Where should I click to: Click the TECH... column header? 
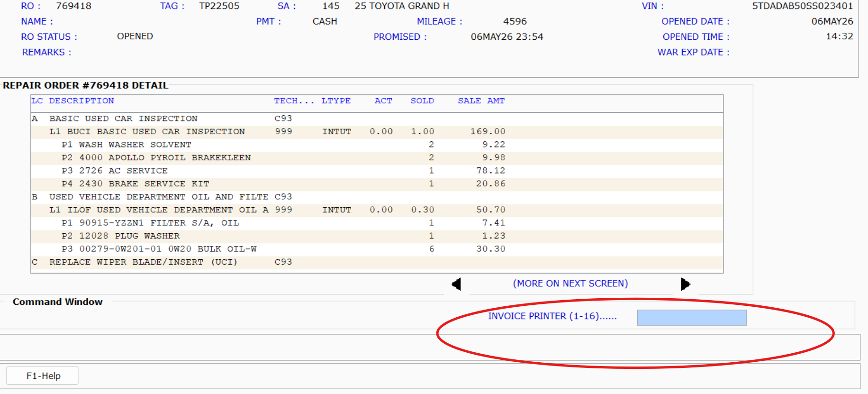[x=294, y=101]
